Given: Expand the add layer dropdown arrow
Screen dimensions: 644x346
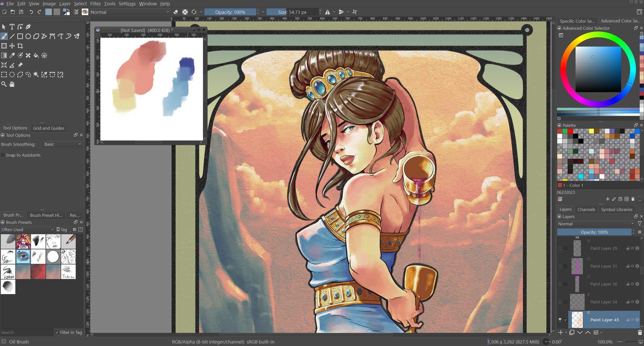Looking at the screenshot, I should point(566,333).
